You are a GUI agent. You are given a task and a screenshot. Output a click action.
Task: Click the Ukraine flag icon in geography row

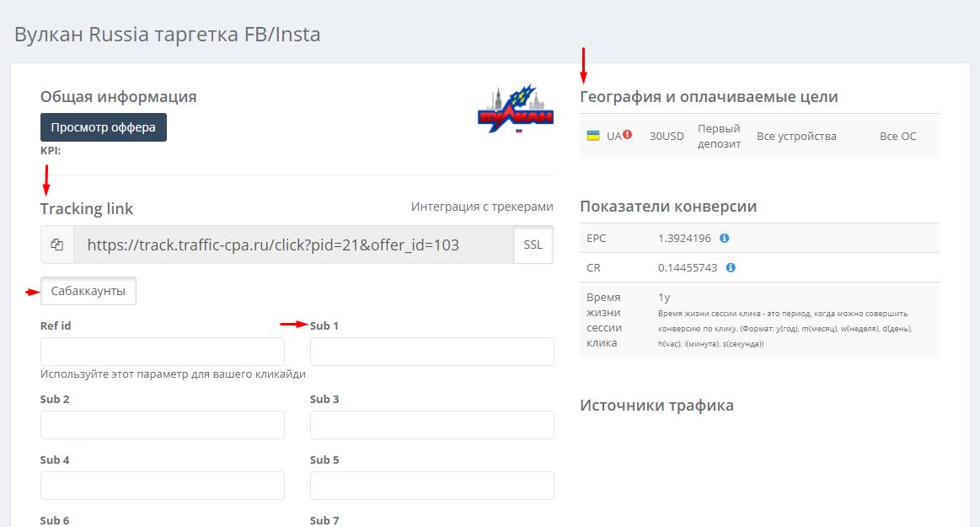593,135
